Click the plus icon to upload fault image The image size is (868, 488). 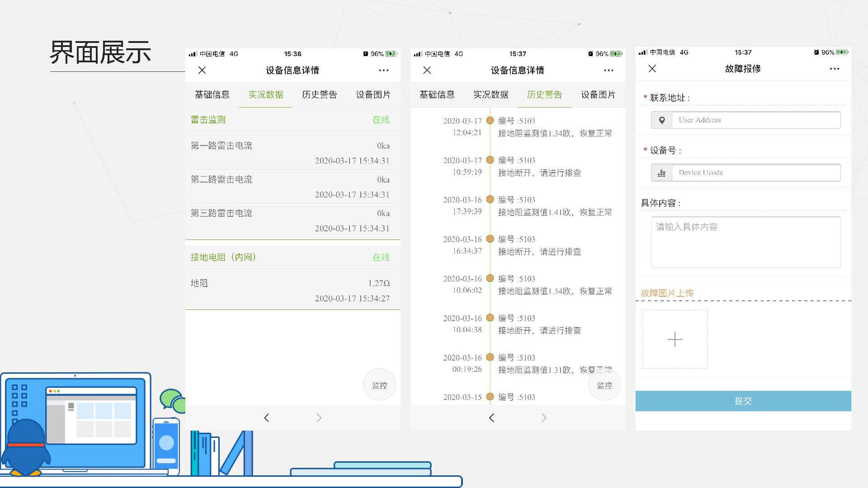[x=675, y=339]
